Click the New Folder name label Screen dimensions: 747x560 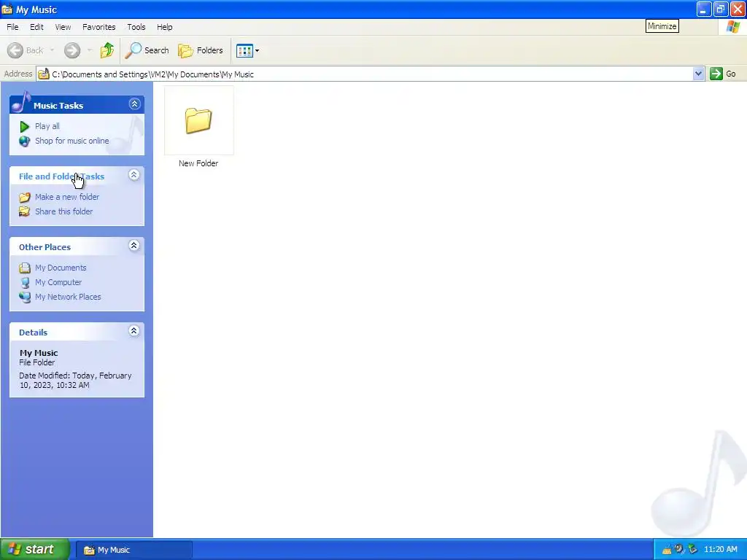coord(198,163)
